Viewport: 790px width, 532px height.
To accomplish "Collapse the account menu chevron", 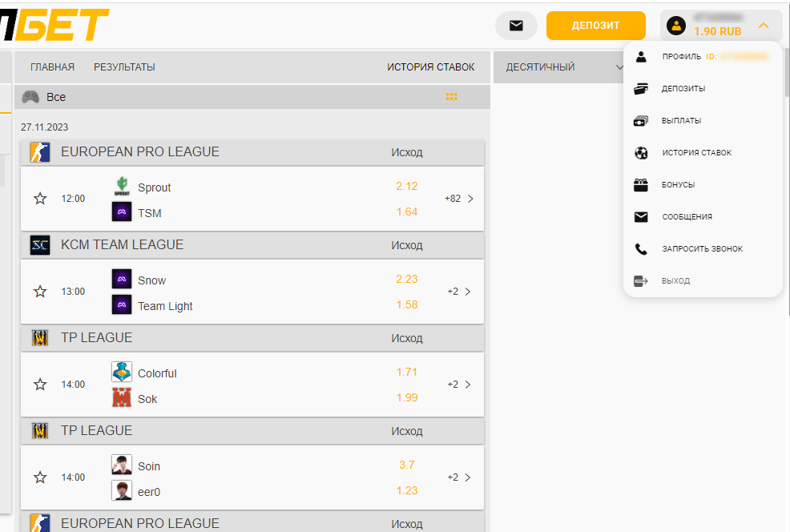I will (x=764, y=25).
